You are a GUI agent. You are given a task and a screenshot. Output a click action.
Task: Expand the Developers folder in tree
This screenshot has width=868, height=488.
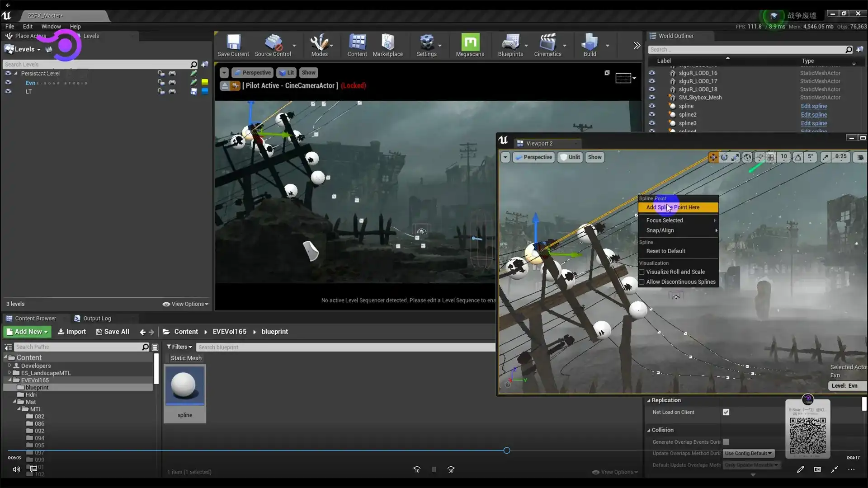pyautogui.click(x=9, y=366)
